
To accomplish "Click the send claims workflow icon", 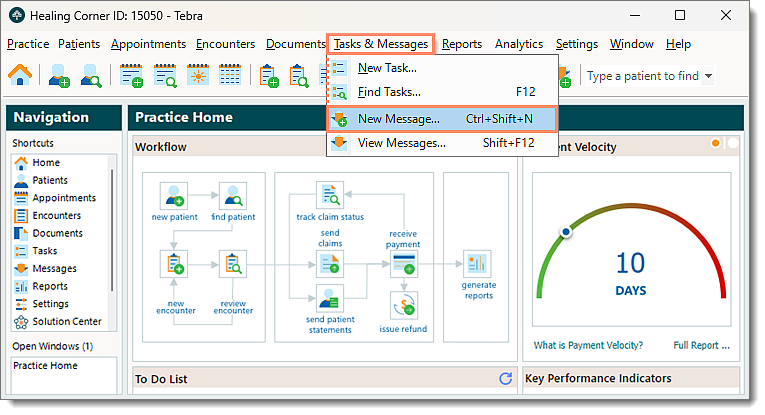I will pyautogui.click(x=330, y=264).
